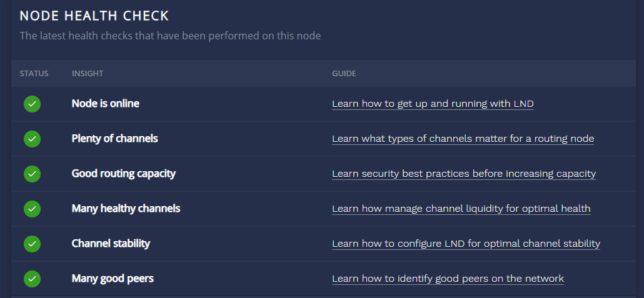Open the guide on getting running with LND

click(433, 104)
